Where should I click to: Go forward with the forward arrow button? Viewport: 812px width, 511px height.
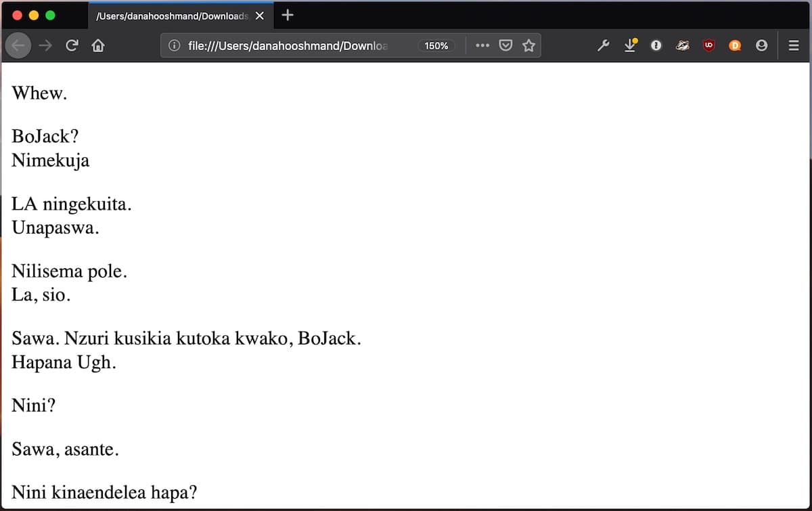coord(45,45)
